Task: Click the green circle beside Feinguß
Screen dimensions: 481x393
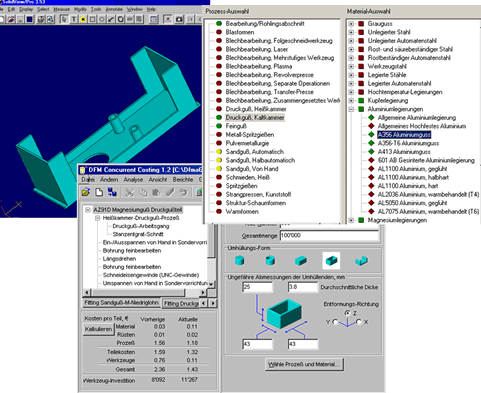Action: click(x=219, y=126)
